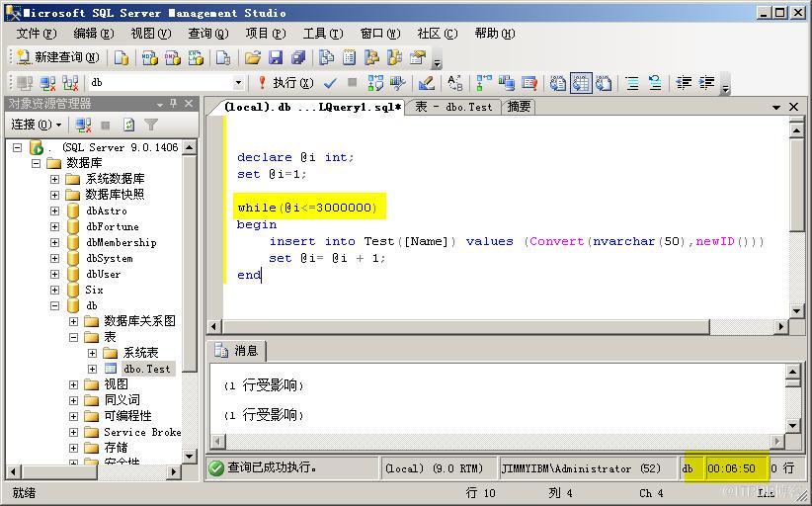Click the database engine query icon
Screen dimensions: 812x506
pyautogui.click(x=122, y=57)
